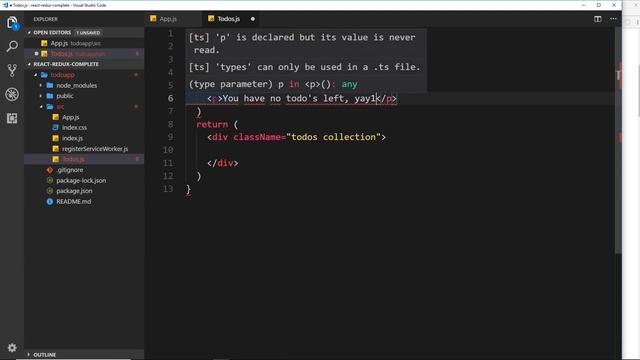Select Todos.js under Open Editors

click(x=84, y=53)
